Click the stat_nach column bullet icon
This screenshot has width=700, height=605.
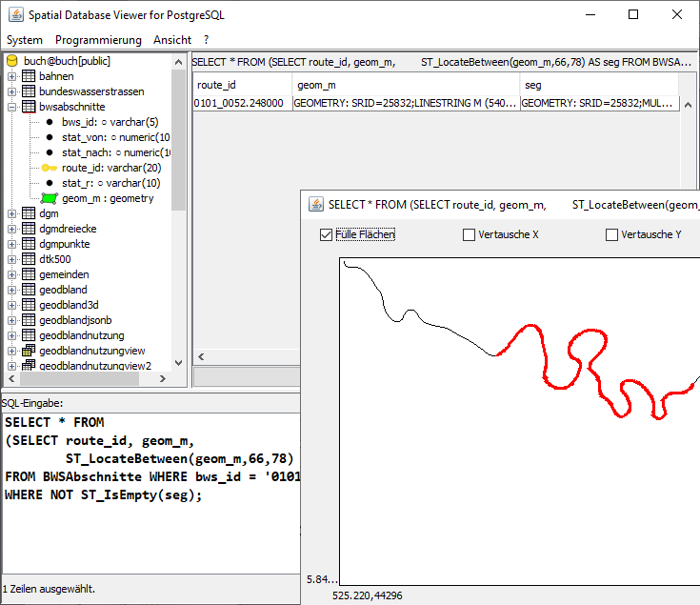[50, 152]
